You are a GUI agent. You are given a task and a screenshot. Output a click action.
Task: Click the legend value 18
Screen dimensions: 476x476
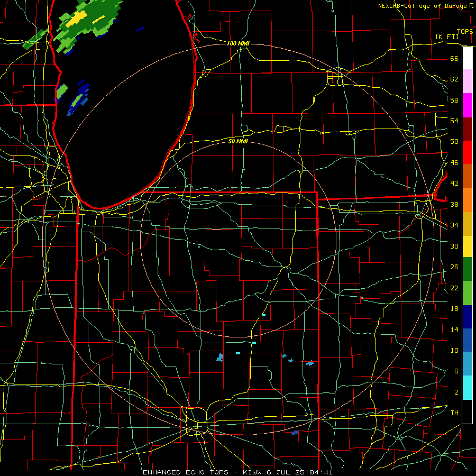[x=454, y=309]
